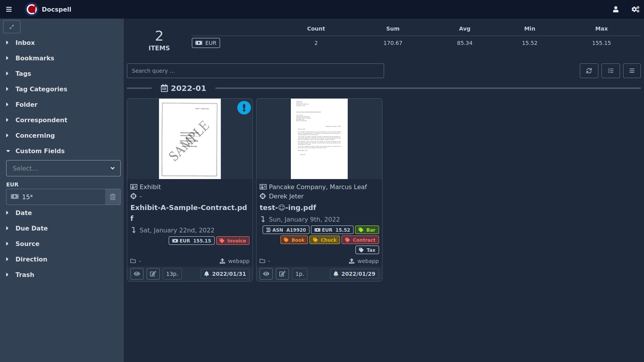Image resolution: width=644 pixels, height=362 pixels.
Task: Click into the search query field
Action: 255,71
